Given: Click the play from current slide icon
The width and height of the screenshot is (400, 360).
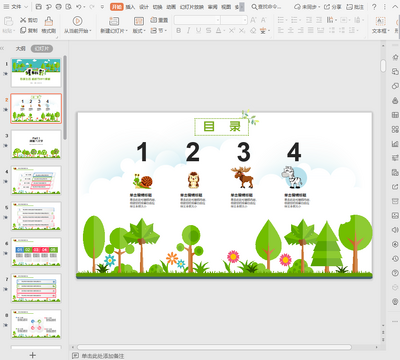Looking at the screenshot, I should [x=77, y=21].
